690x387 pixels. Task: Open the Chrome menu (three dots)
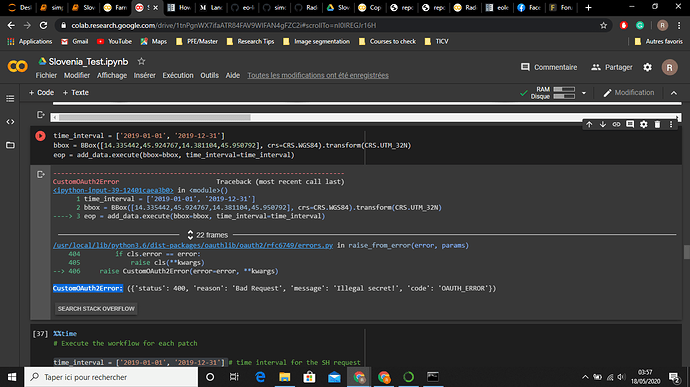coord(679,26)
